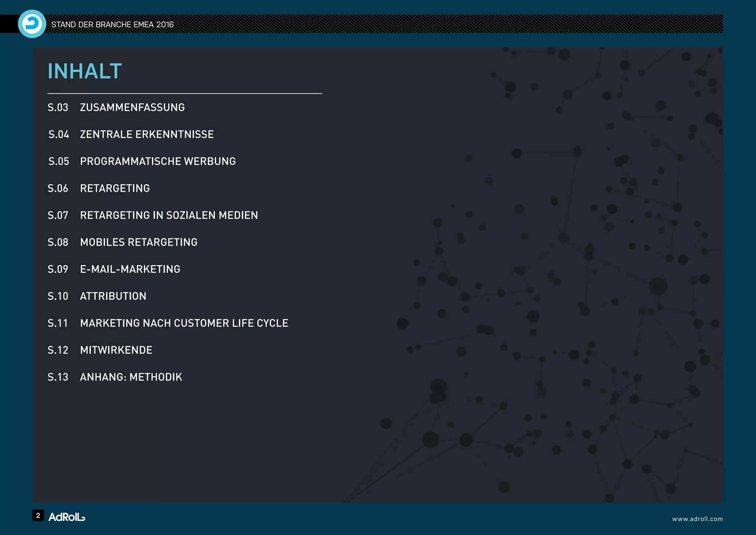The height and width of the screenshot is (535, 756).
Task: Select the MITWIRKENDE contents entry
Action: (116, 350)
